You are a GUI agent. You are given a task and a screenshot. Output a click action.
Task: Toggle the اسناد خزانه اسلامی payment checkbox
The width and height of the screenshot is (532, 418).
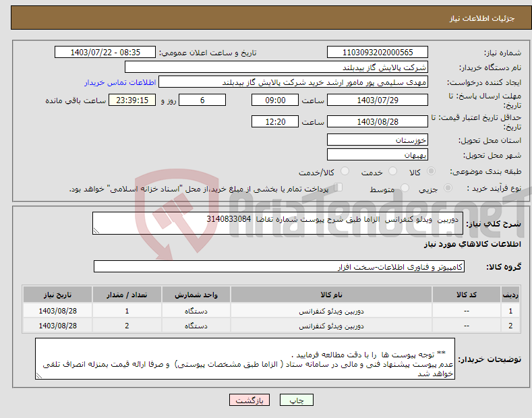point(338,187)
